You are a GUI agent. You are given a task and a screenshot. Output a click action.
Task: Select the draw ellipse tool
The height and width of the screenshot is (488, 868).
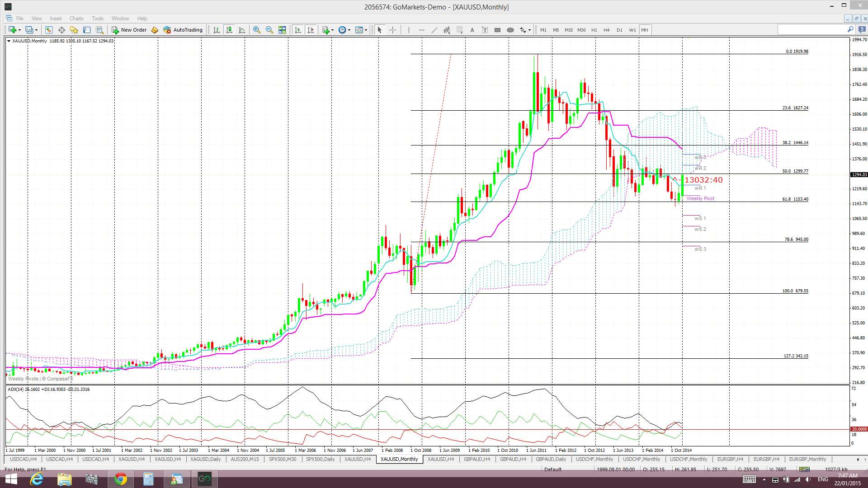(x=510, y=30)
